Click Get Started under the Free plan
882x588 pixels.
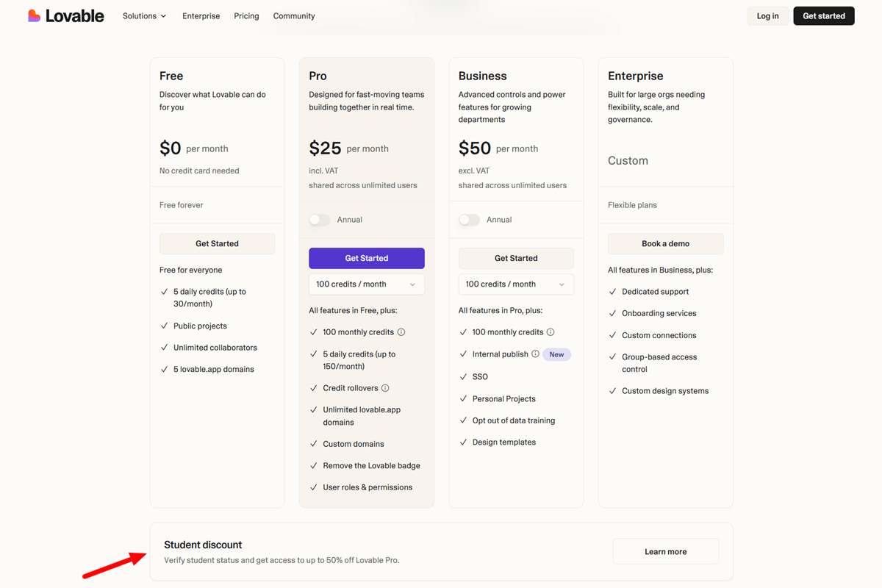pyautogui.click(x=217, y=243)
